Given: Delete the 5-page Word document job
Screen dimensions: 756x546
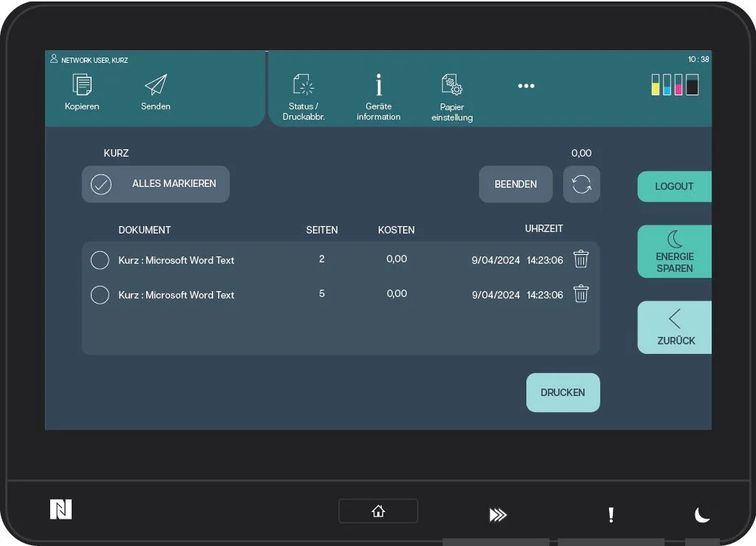Looking at the screenshot, I should point(581,294).
